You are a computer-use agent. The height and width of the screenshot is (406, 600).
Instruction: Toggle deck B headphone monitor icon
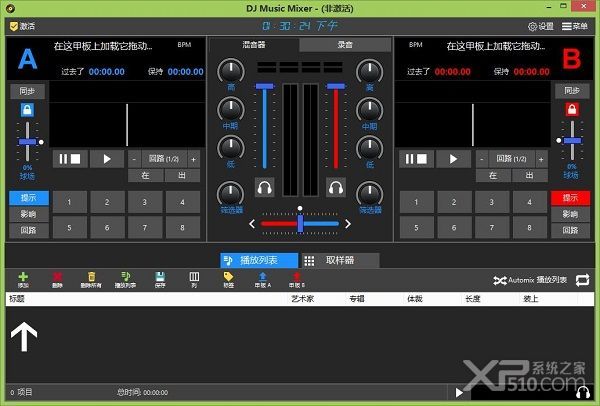[x=336, y=188]
